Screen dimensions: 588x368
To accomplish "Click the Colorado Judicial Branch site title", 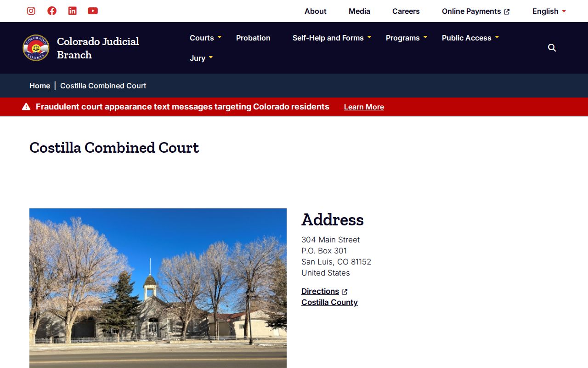I will click(x=98, y=48).
